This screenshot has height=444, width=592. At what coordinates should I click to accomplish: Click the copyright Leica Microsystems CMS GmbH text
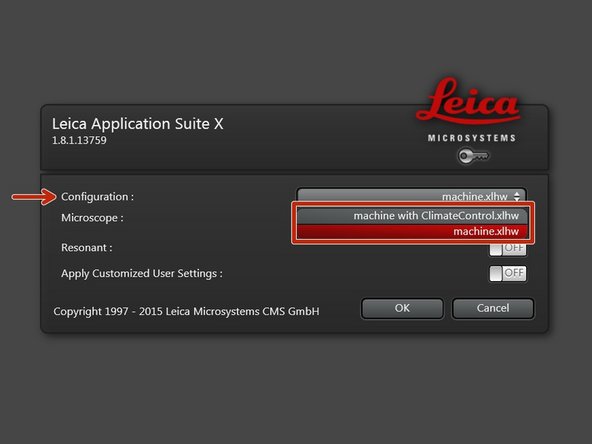pyautogui.click(x=186, y=311)
